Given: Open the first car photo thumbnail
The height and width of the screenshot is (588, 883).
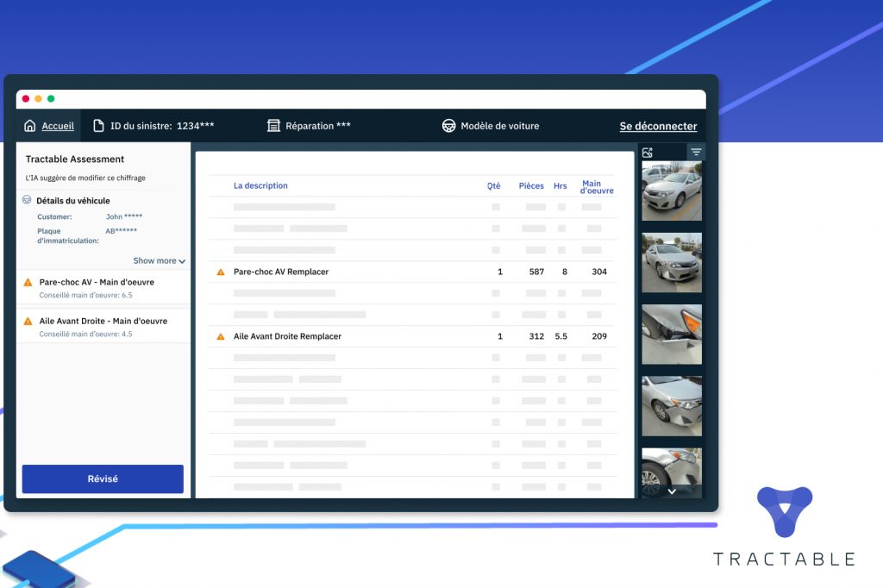Looking at the screenshot, I should 671,191.
